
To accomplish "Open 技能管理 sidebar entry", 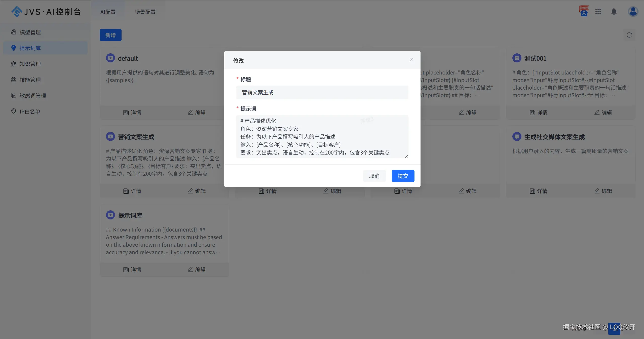I will [x=30, y=80].
